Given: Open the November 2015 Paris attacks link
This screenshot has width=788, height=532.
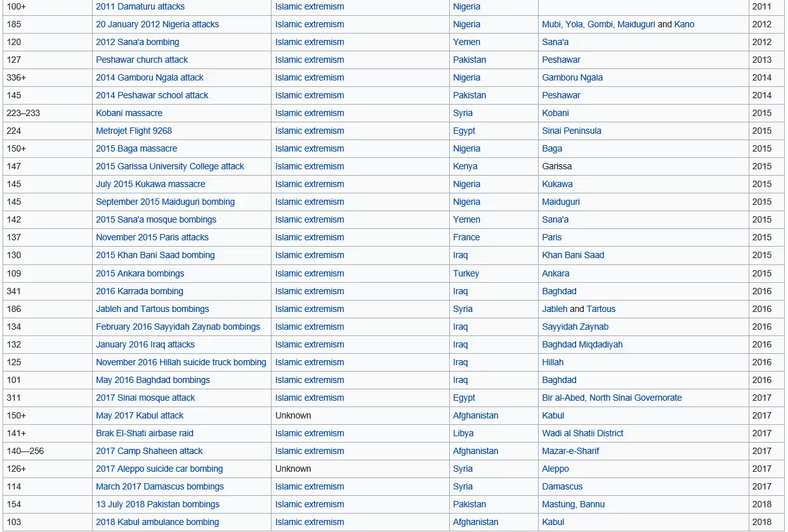Looking at the screenshot, I should (152, 237).
